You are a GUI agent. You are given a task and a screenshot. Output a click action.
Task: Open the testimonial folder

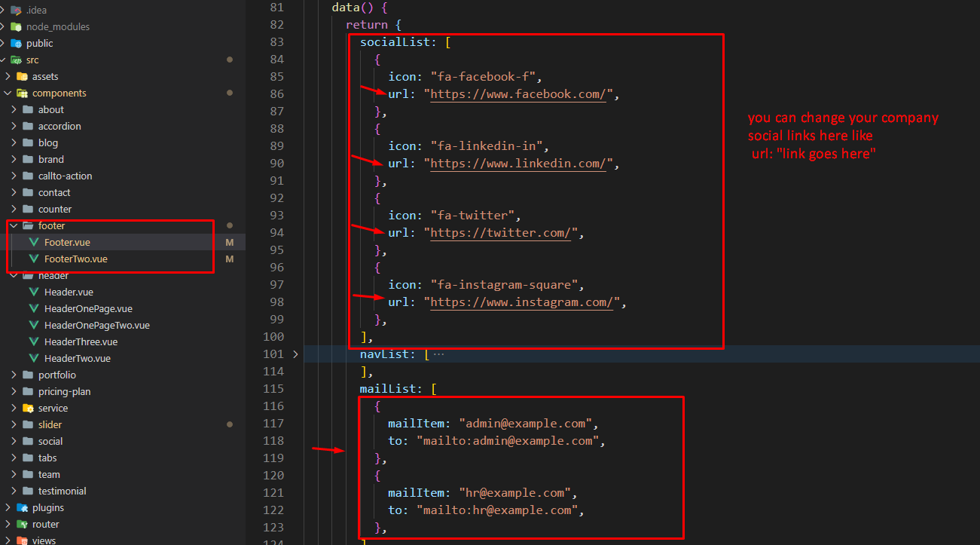coord(62,491)
